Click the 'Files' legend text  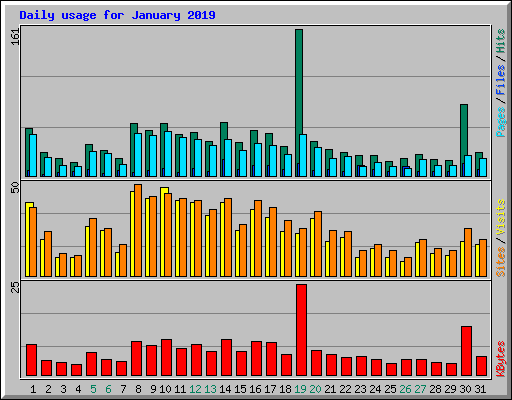(x=500, y=80)
